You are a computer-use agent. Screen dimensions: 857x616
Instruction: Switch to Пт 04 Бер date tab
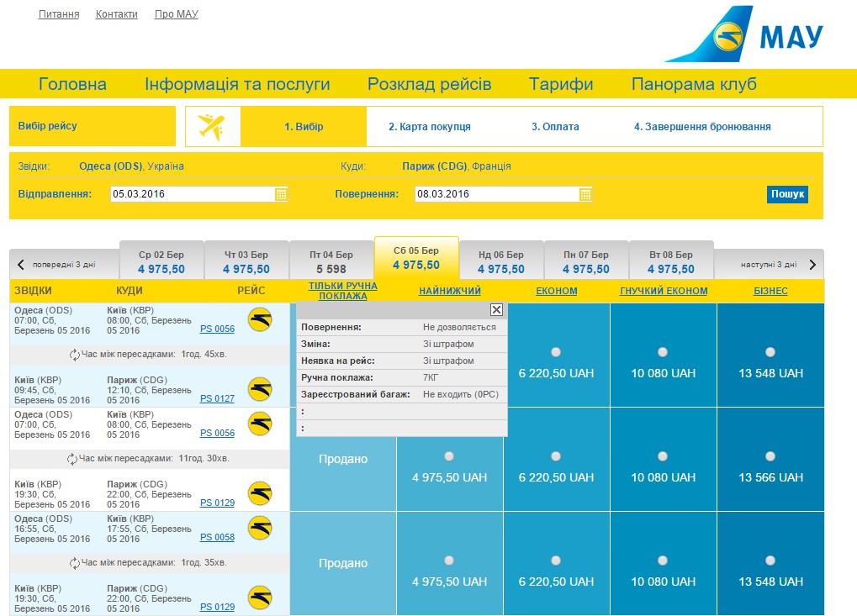pyautogui.click(x=331, y=262)
